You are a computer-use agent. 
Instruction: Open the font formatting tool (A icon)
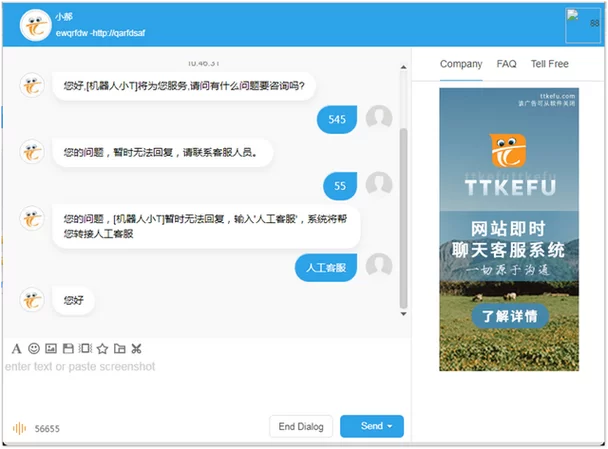pos(16,349)
